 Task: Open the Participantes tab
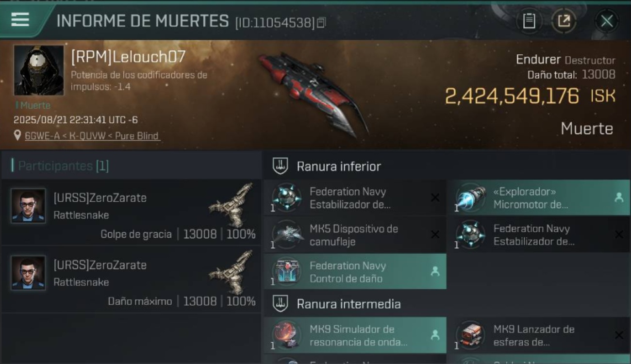point(63,166)
